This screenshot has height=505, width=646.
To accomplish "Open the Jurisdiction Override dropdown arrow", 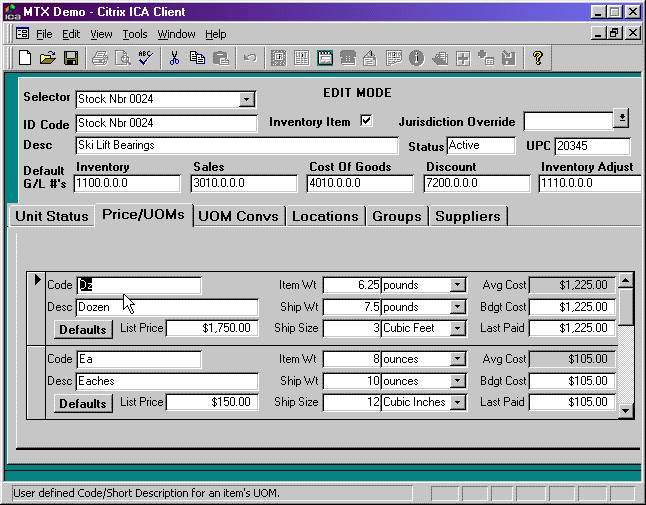I will coord(621,118).
